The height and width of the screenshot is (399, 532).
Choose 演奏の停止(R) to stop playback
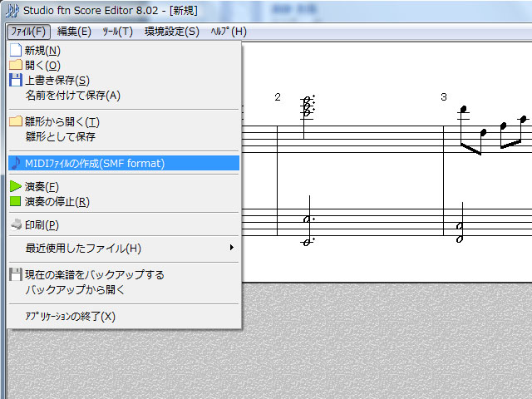[124, 201]
